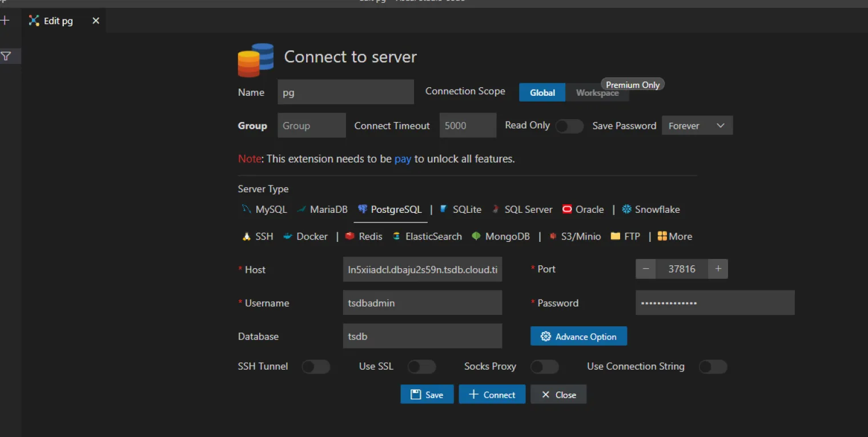Enable the Read Only toggle
The image size is (868, 437).
(x=569, y=126)
